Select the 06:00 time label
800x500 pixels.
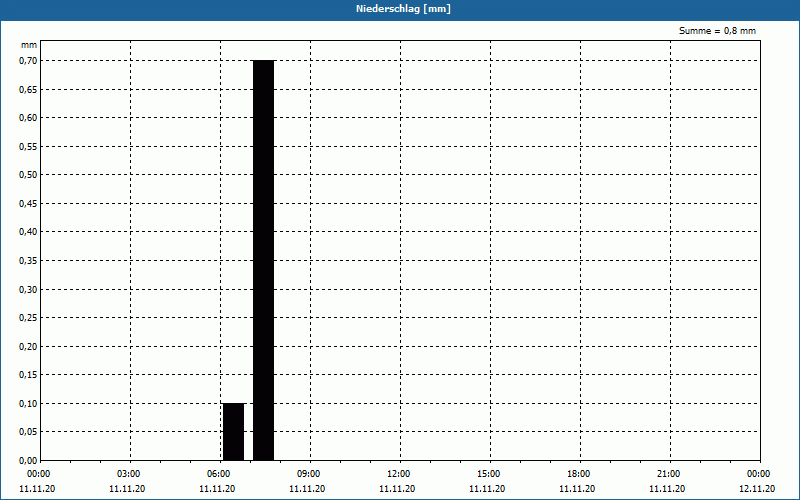point(218,474)
